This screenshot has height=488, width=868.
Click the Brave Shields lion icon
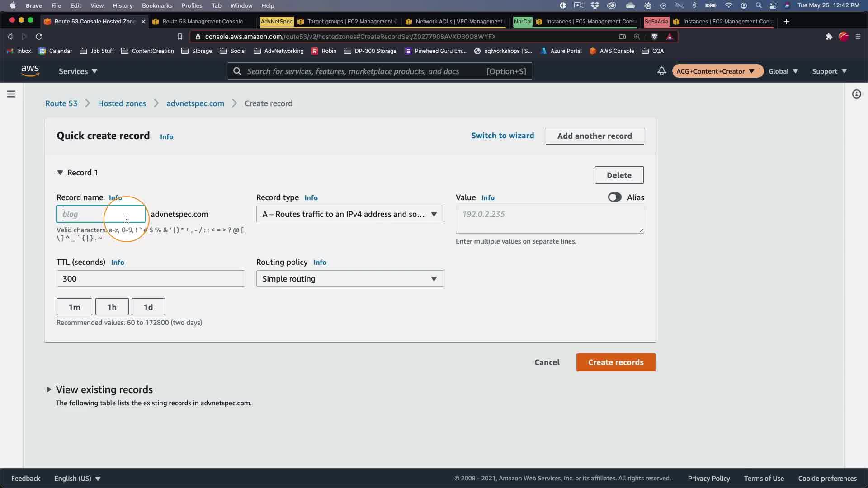point(654,37)
